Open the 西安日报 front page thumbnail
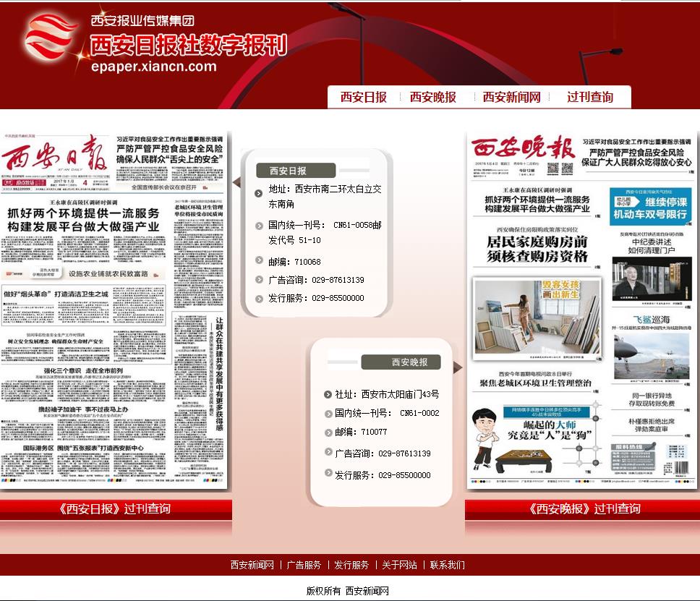The width and height of the screenshot is (700, 601). [114, 309]
